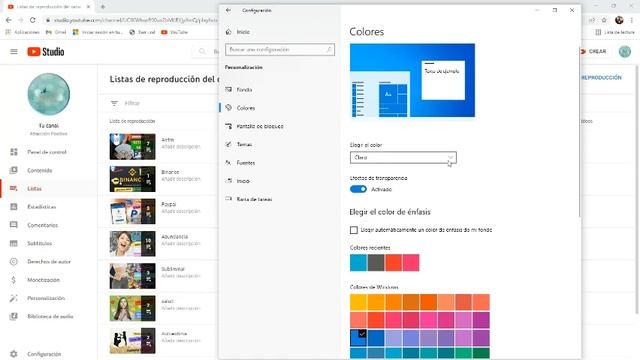
Task: Select purple swatch ending the blue row
Action: [x=481, y=338]
